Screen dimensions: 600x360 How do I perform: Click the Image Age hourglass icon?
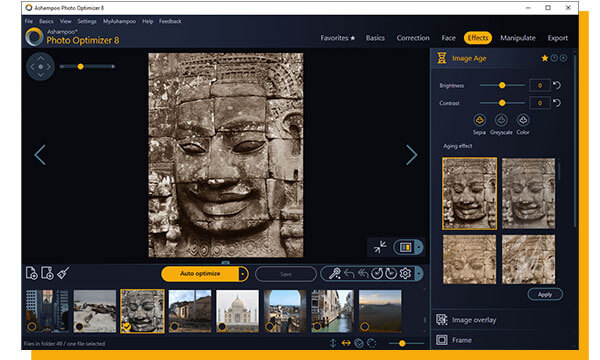(x=442, y=58)
